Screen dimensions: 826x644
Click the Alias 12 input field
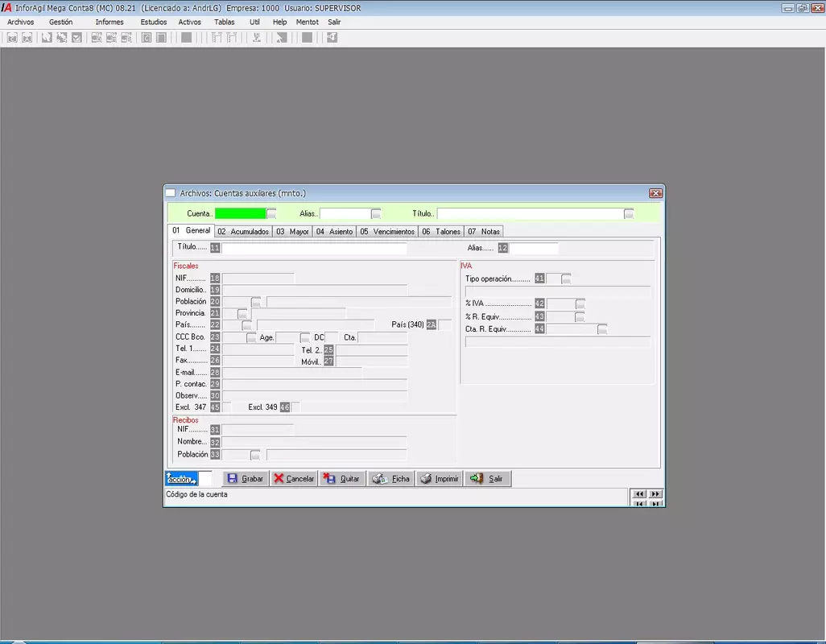(534, 247)
